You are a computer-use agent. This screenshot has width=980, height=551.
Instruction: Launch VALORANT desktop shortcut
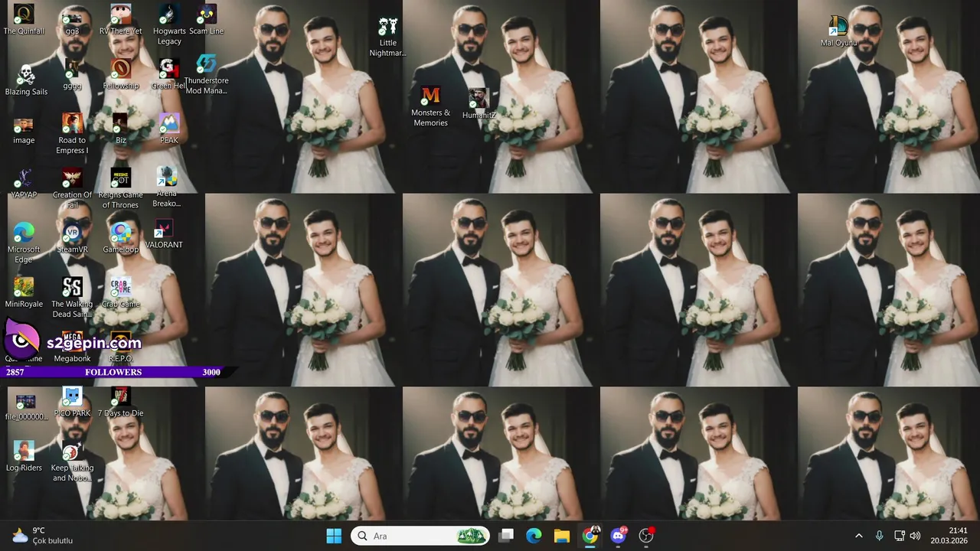[164, 234]
